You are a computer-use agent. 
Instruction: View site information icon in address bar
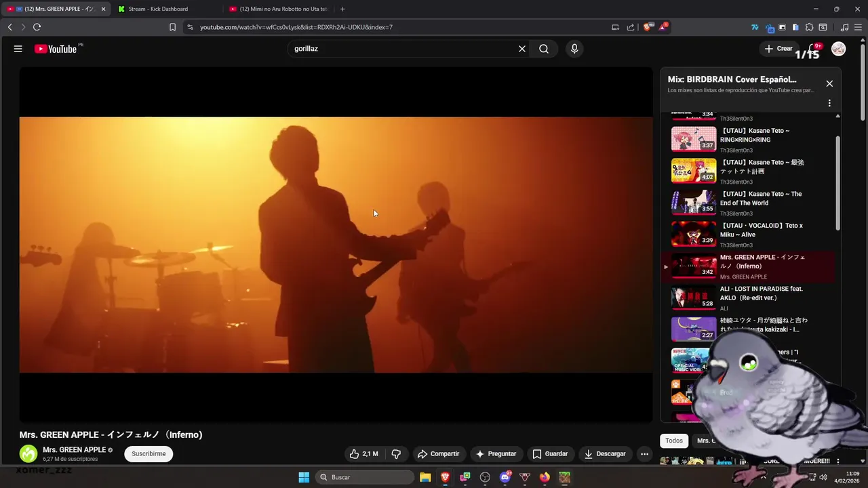[190, 27]
